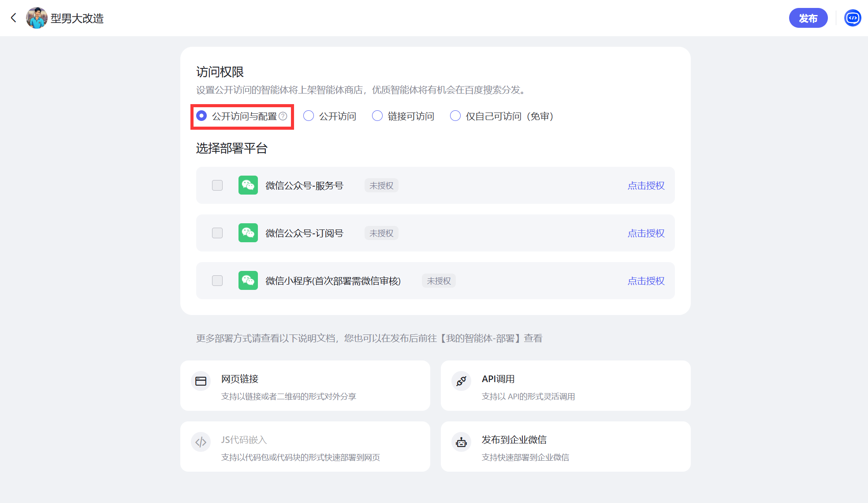Click 点击授权 link for 微信公众号-服务号
Image resolution: width=868 pixels, height=503 pixels.
tap(646, 186)
